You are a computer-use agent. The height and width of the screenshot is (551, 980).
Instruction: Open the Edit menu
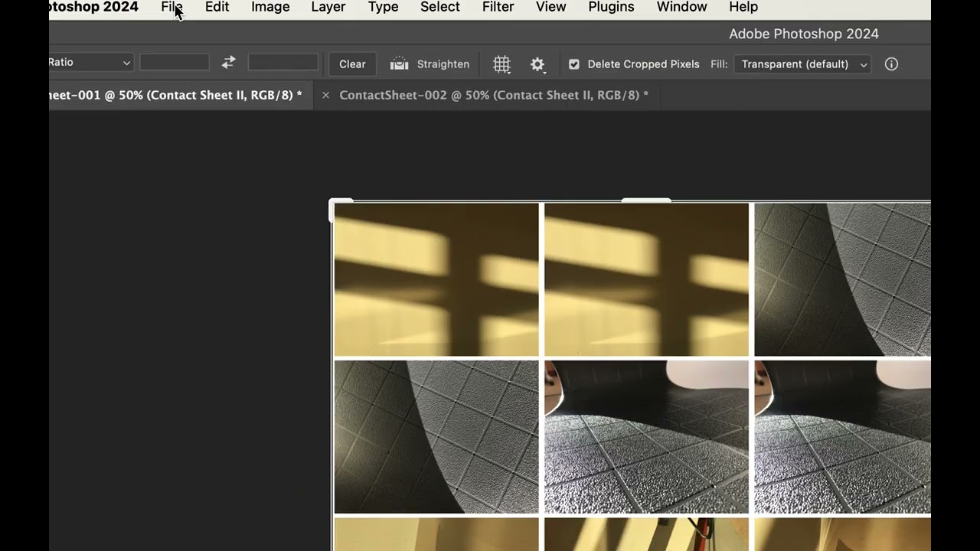click(217, 7)
